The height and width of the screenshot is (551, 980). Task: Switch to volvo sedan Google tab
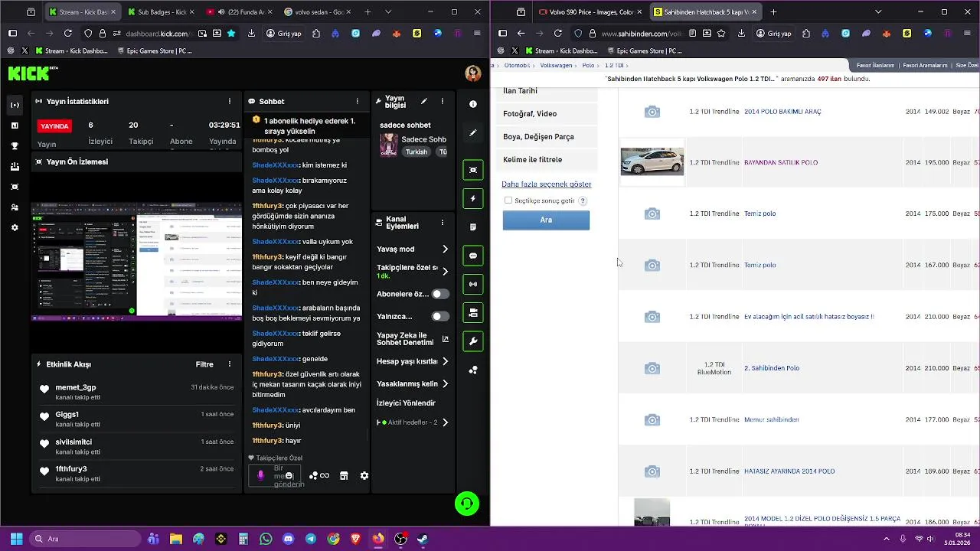point(318,12)
